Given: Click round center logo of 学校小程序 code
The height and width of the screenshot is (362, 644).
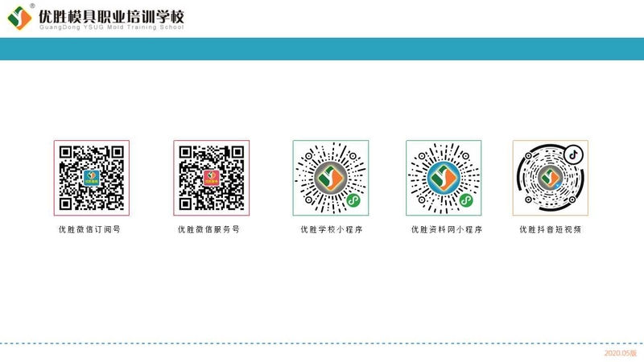Looking at the screenshot, I should tap(331, 178).
